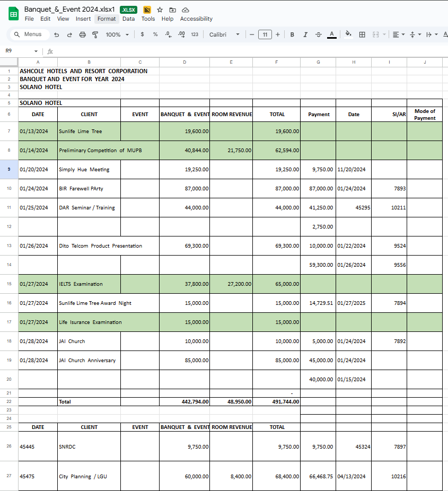Open the Format menu

pos(107,19)
